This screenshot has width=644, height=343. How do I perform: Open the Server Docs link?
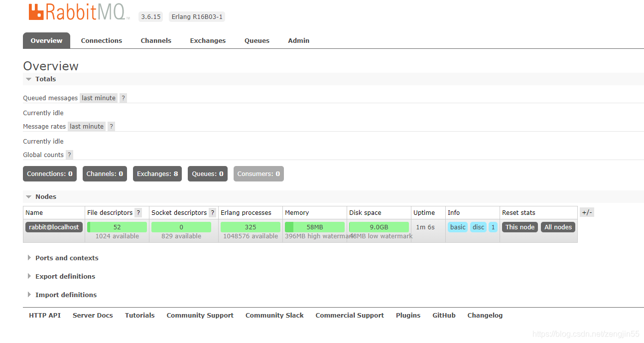pyautogui.click(x=93, y=316)
